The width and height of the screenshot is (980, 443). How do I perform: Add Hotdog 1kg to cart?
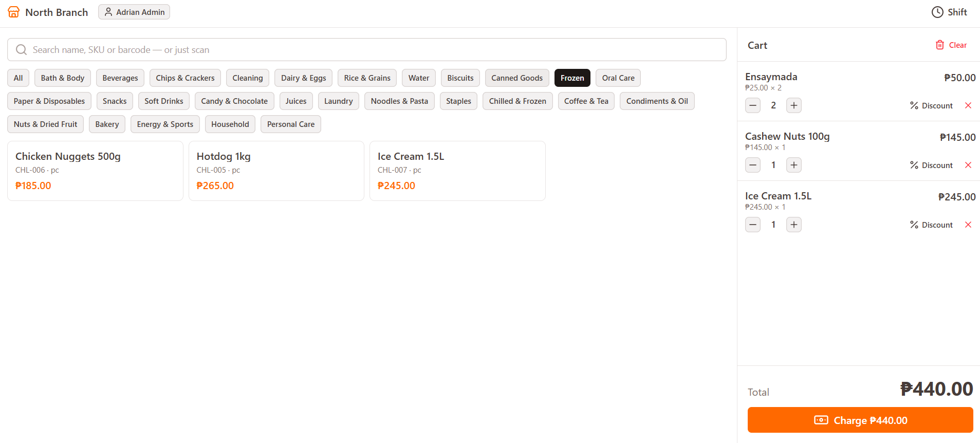tap(276, 171)
